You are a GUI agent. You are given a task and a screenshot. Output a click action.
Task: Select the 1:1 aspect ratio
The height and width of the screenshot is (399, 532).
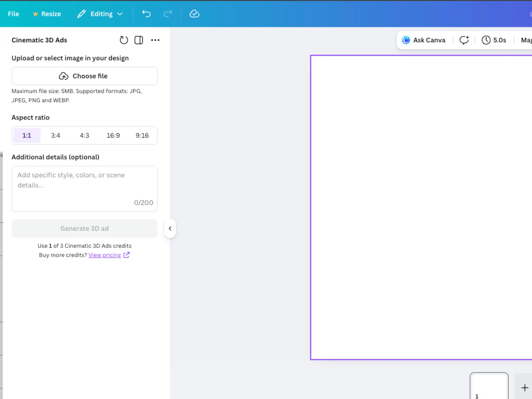(x=27, y=135)
